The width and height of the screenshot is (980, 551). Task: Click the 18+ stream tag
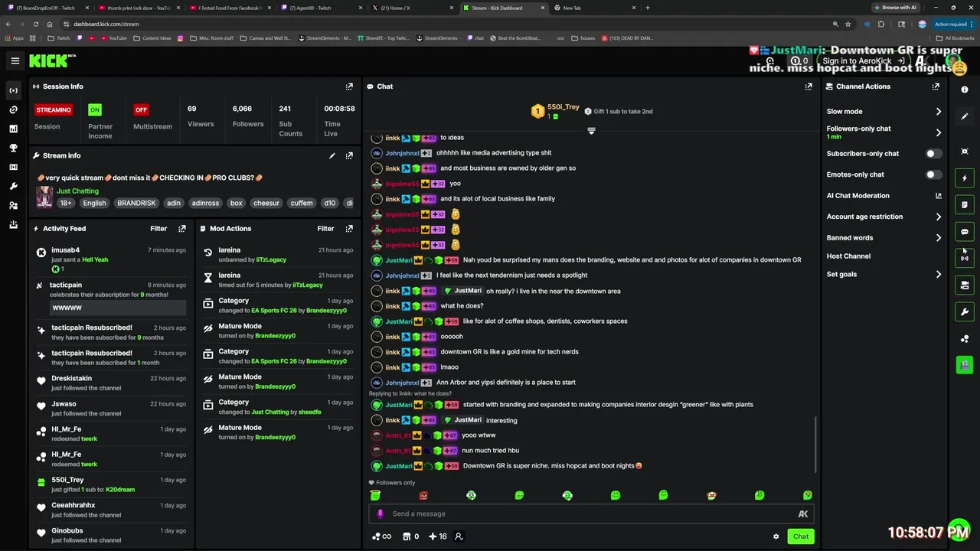pos(66,204)
